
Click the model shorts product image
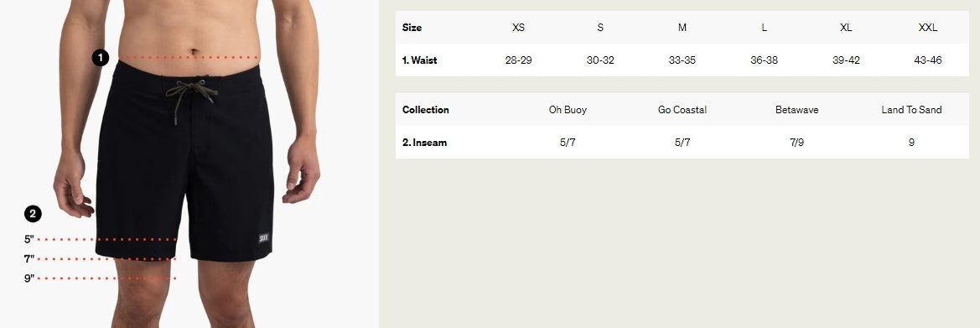pos(189,164)
